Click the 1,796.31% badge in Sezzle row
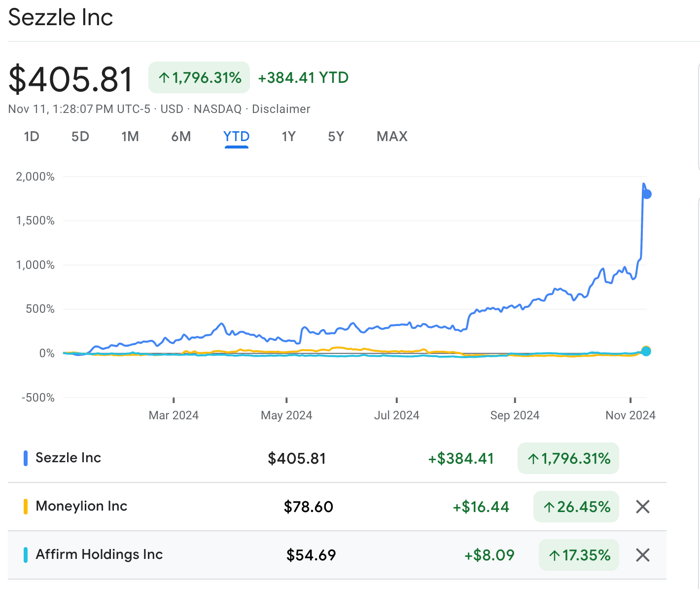 [x=568, y=458]
